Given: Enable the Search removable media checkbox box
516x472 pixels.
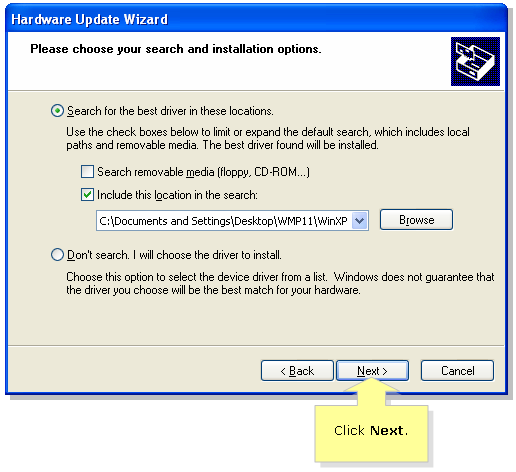Looking at the screenshot, I should (87, 172).
